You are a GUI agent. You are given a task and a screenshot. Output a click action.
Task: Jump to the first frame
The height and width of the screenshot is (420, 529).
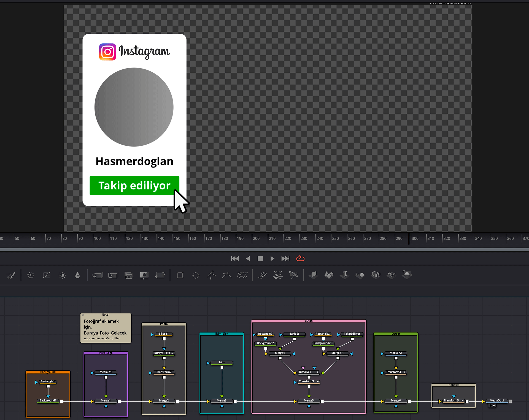(x=235, y=258)
